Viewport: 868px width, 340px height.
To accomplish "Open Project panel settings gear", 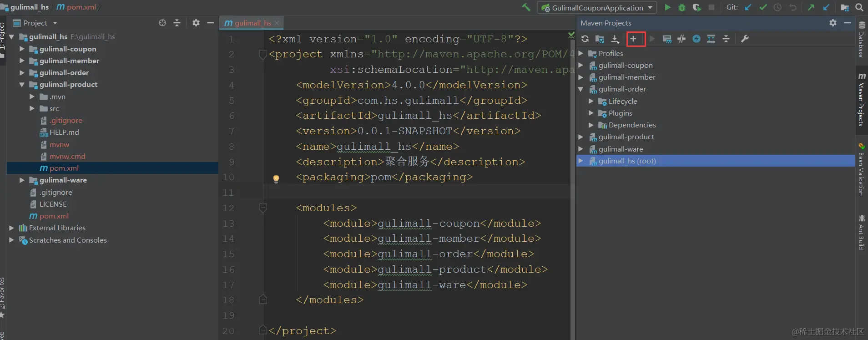I will 196,23.
